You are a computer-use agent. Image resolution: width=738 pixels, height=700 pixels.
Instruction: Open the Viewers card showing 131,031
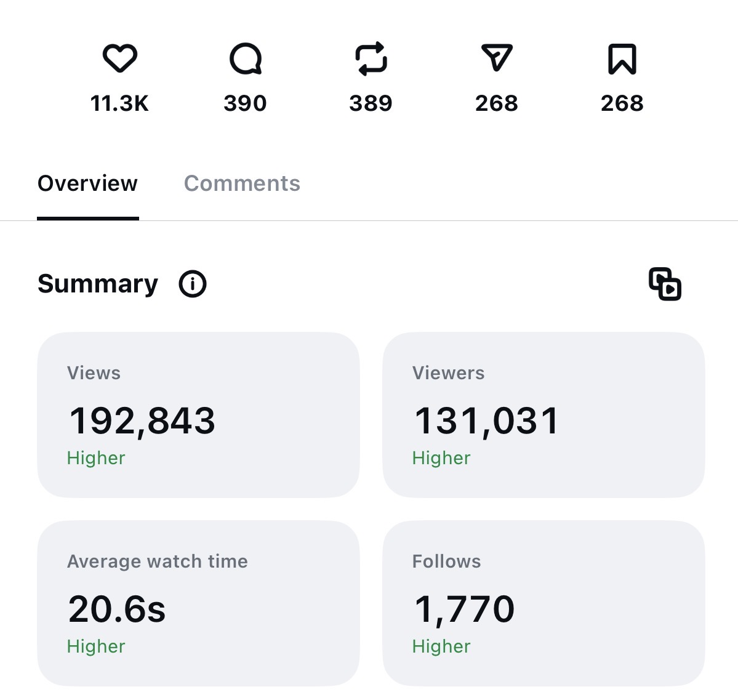(543, 415)
